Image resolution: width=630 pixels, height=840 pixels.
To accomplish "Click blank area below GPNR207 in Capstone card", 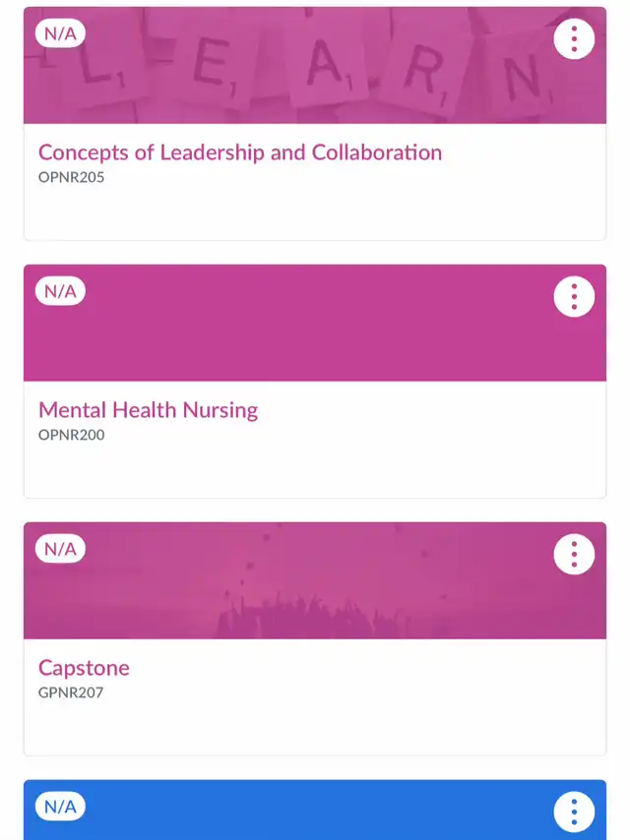I will (315, 728).
